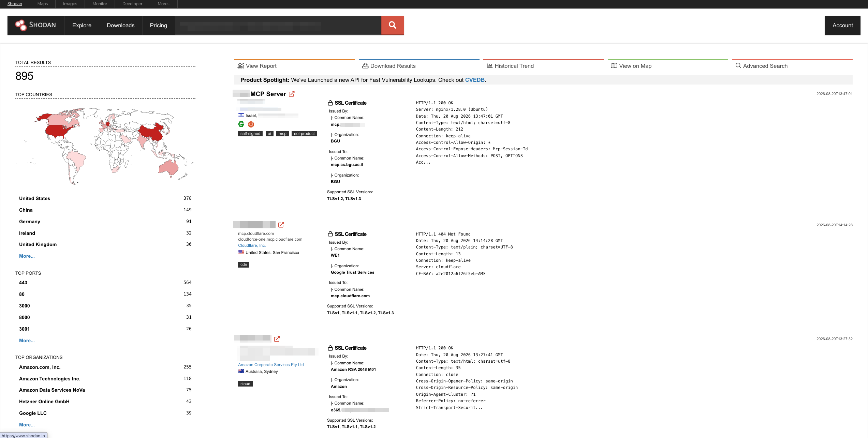Viewport: 868px width, 438px height.
Task: Open the MCP Server result title
Action: click(268, 94)
